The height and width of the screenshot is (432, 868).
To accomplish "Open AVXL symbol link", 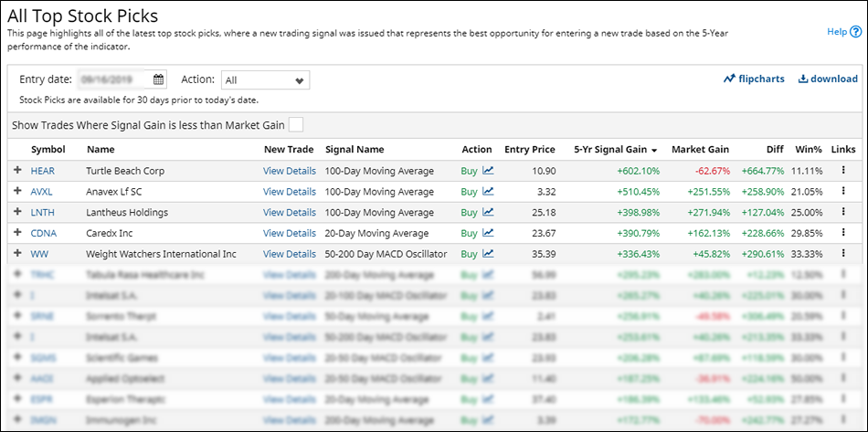I will pos(43,192).
